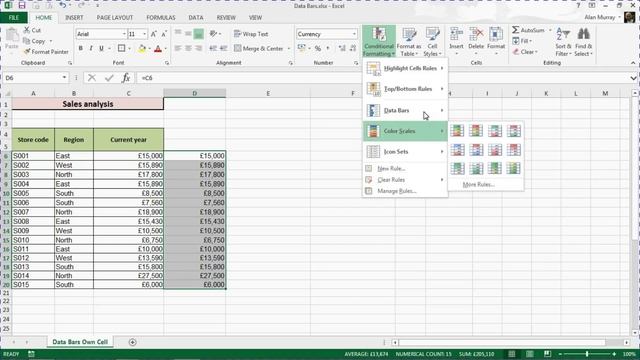Click the Format cells icon
640x360 pixels.
tap(496, 35)
